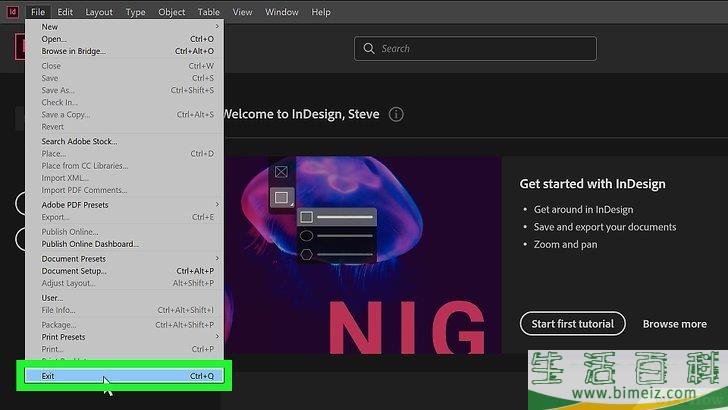Click the File Info... entry

tap(124, 310)
